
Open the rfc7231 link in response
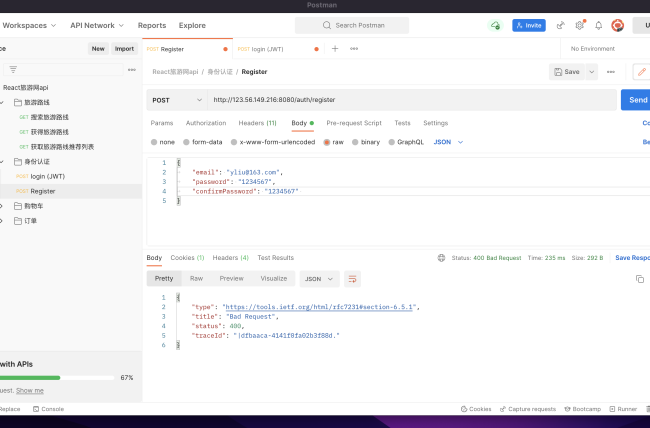point(321,307)
